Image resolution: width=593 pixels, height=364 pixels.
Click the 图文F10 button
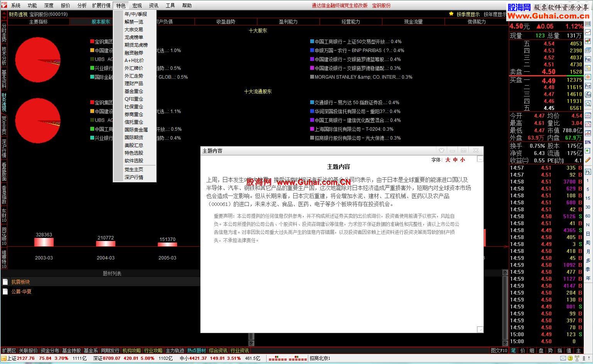pos(499,351)
